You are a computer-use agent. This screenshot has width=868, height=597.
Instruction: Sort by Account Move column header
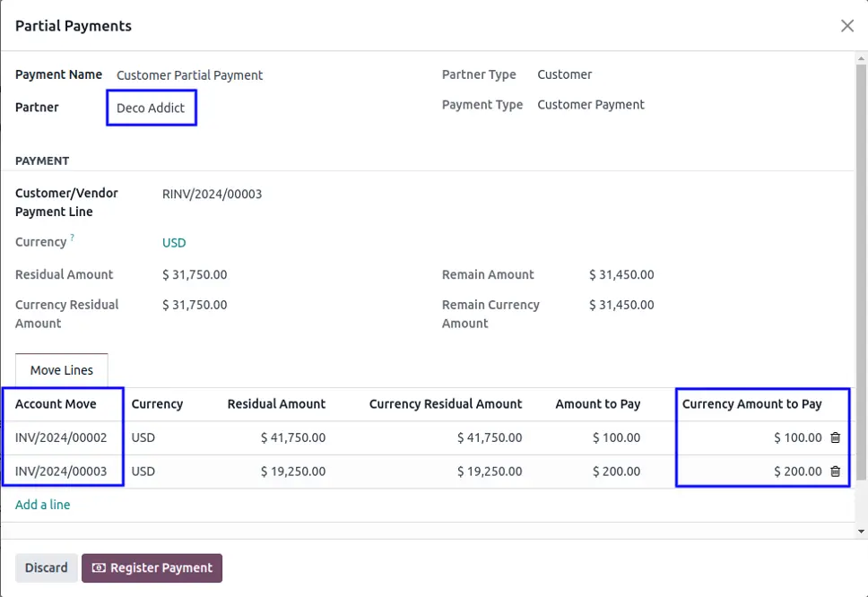pyautogui.click(x=56, y=404)
